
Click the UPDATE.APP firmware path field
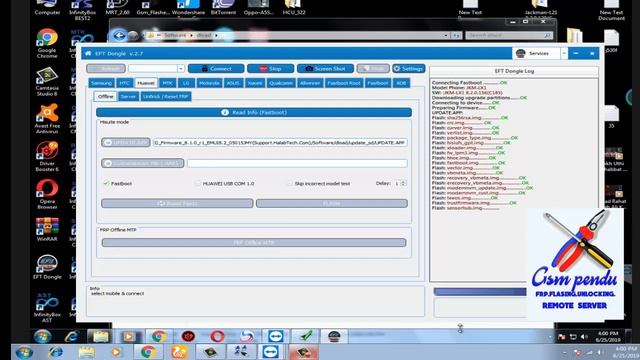(280, 142)
